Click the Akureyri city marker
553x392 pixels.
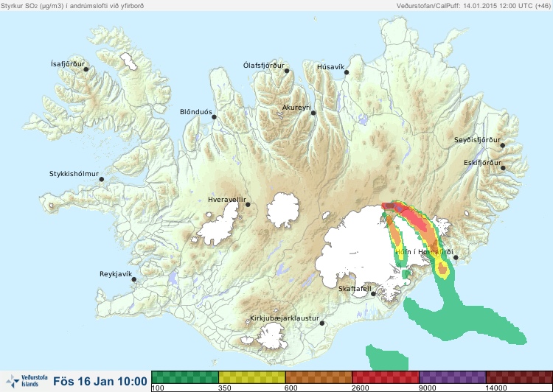click(x=313, y=113)
